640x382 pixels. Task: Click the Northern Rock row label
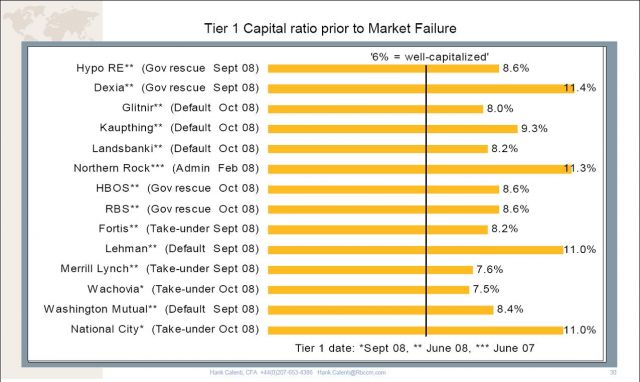click(166, 168)
